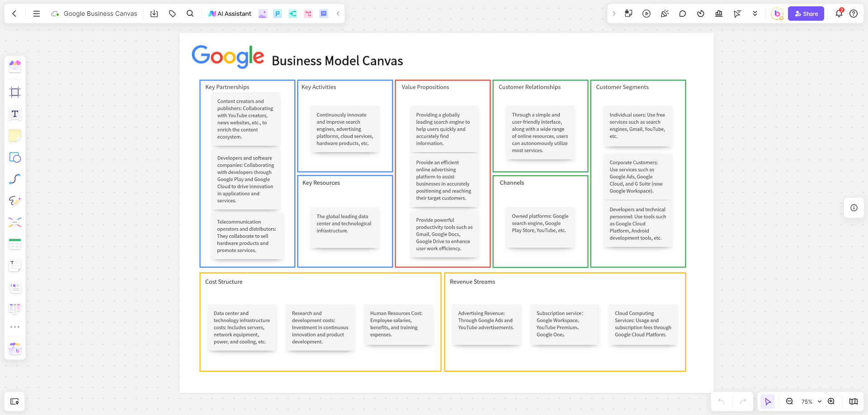Click the Google Business Canvas file title

tap(100, 14)
